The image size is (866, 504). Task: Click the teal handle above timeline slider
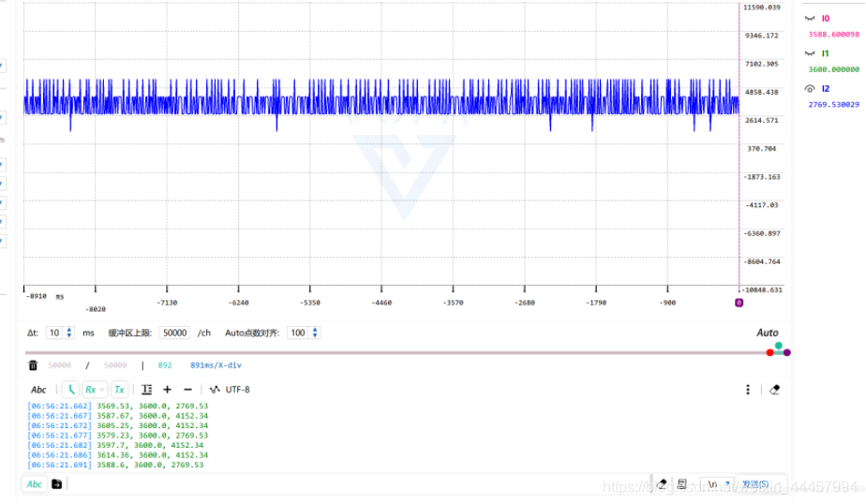pos(778,346)
